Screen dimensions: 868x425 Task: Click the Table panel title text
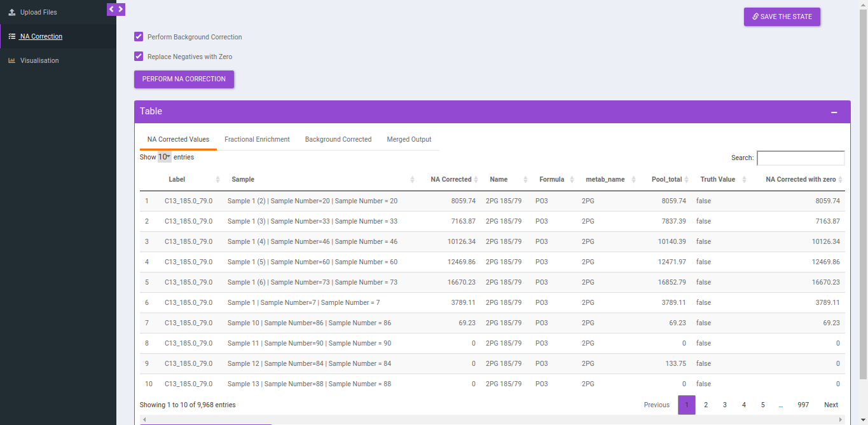click(x=151, y=111)
